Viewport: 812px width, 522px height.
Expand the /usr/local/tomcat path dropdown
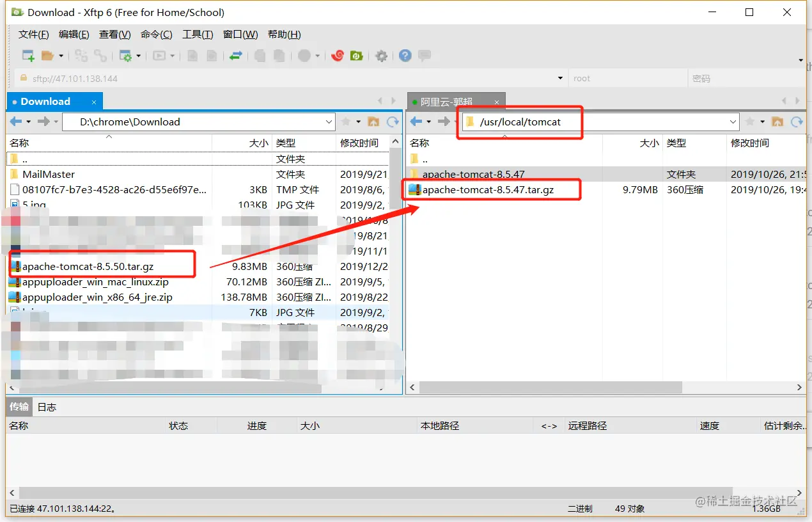point(733,122)
